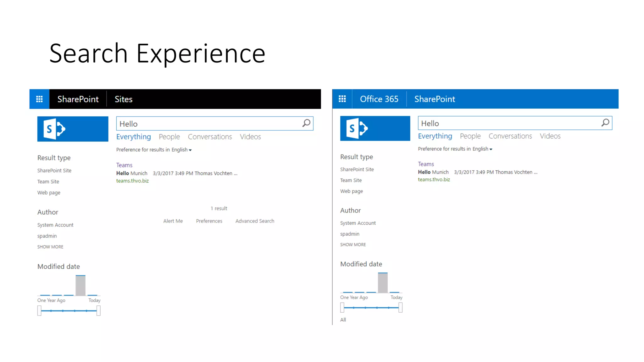Screen dimensions: 644x362
Task: Select Conversations tab in left window
Action: point(210,137)
